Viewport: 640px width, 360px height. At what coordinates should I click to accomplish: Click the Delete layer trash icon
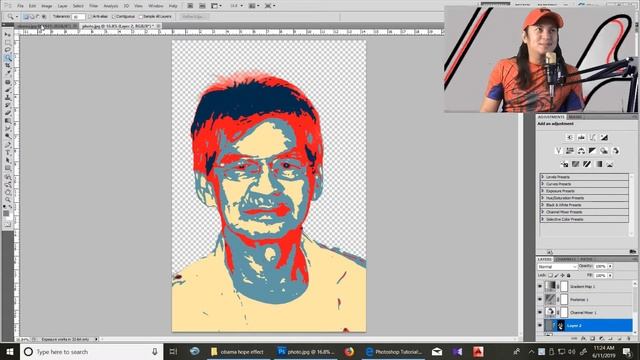(x=628, y=338)
